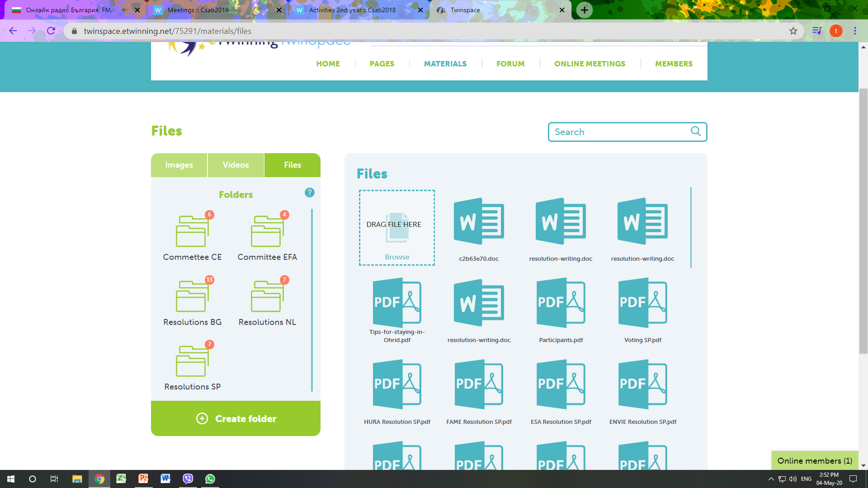The height and width of the screenshot is (488, 868).
Task: Open FAME Resolution SP.pdf icon
Action: 479,385
